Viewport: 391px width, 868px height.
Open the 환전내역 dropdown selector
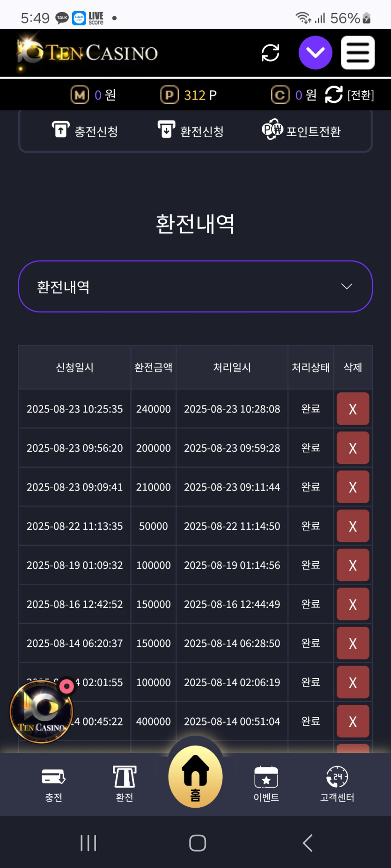[195, 286]
